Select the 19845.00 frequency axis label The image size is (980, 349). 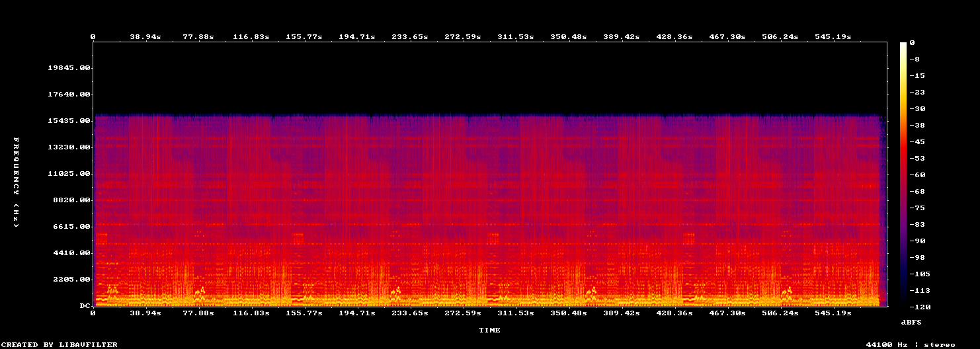69,67
